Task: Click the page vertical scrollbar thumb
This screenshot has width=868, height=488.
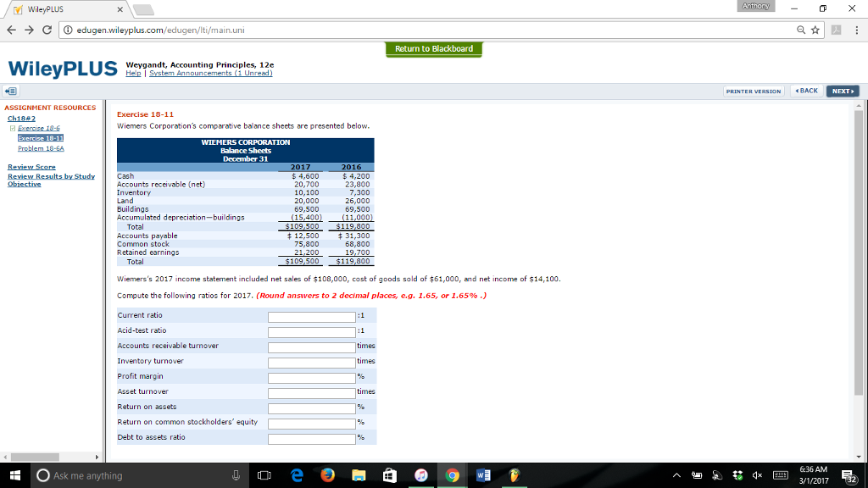Action: pyautogui.click(x=858, y=252)
